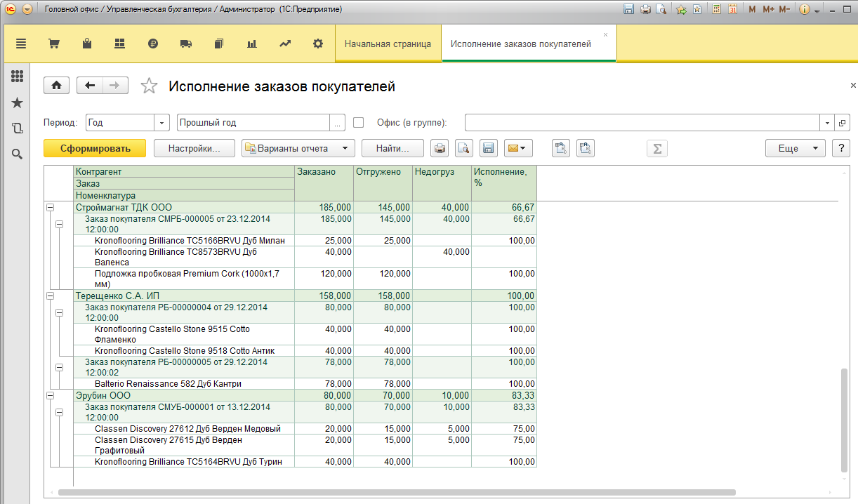Click the save icon in the title bar

pos(628,10)
